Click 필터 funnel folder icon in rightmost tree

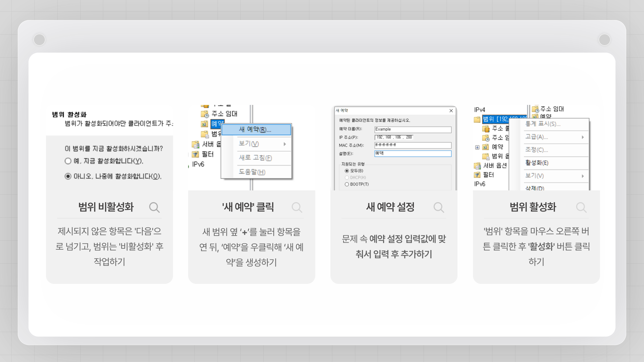click(477, 175)
